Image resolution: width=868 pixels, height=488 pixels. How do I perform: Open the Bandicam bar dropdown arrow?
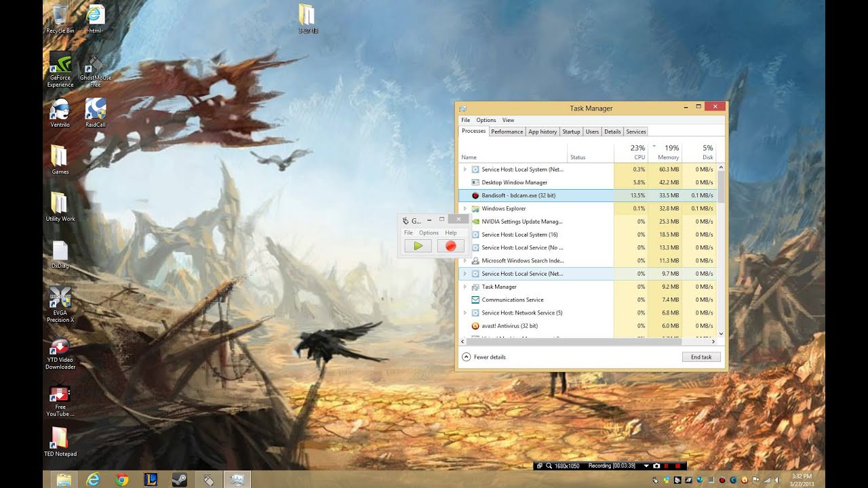[646, 466]
